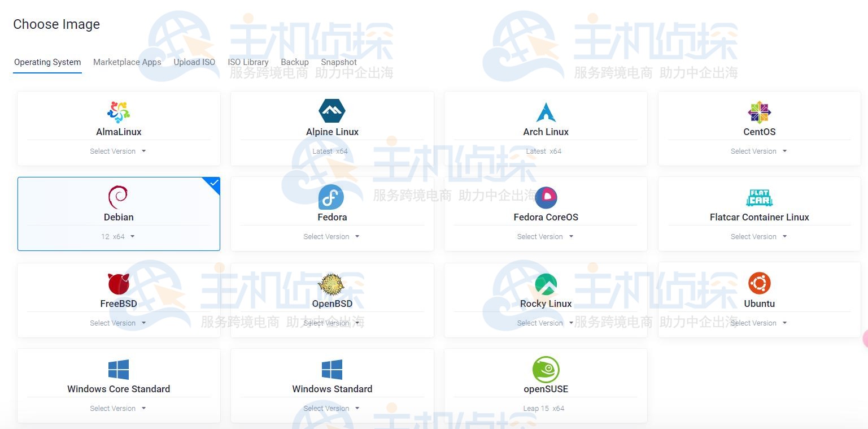Open the Upload ISO section
868x429 pixels.
[x=194, y=62]
